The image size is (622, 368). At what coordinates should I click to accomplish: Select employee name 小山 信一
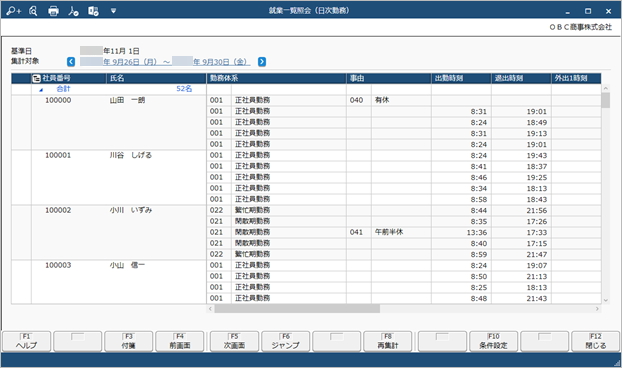coord(127,265)
